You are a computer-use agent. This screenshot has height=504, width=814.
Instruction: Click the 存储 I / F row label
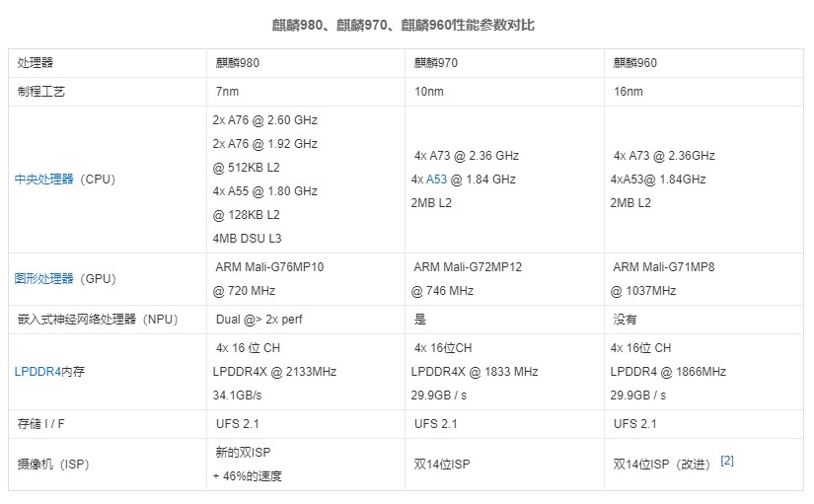43,424
